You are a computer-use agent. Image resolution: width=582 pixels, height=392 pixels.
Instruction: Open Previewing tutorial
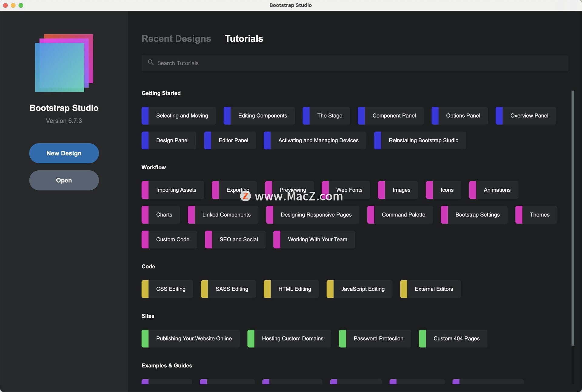[x=289, y=190]
